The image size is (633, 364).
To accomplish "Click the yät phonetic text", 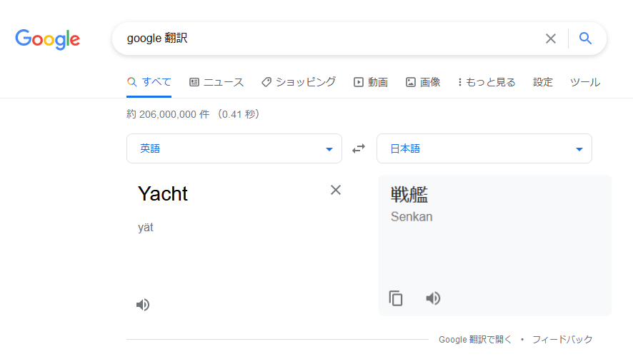I will point(145,228).
